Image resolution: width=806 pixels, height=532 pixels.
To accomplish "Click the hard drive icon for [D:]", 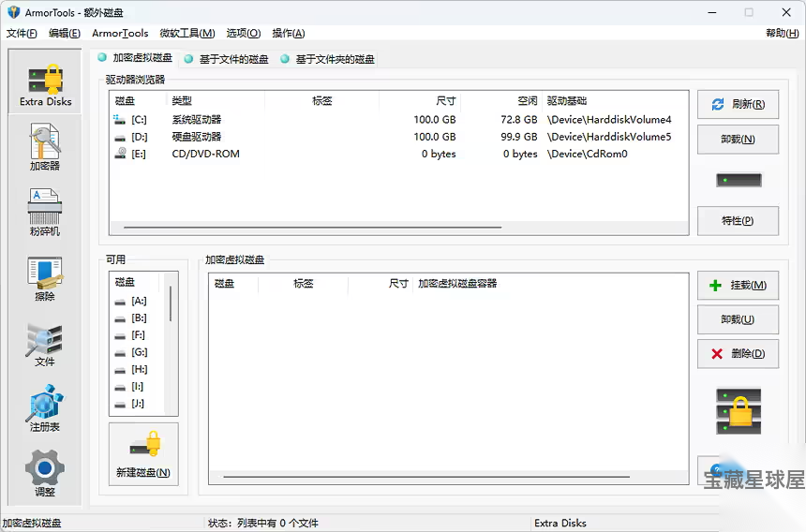I will click(120, 138).
